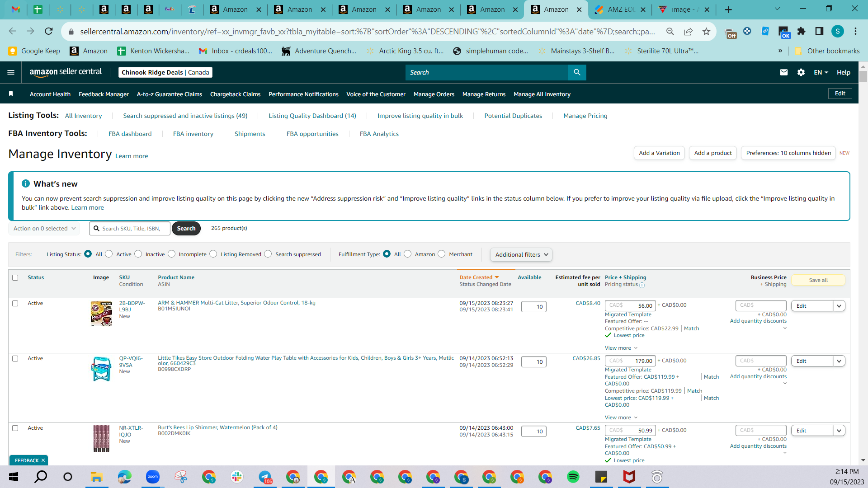The image size is (868, 488).
Task: Click the share page icon in address bar
Action: coord(688,31)
